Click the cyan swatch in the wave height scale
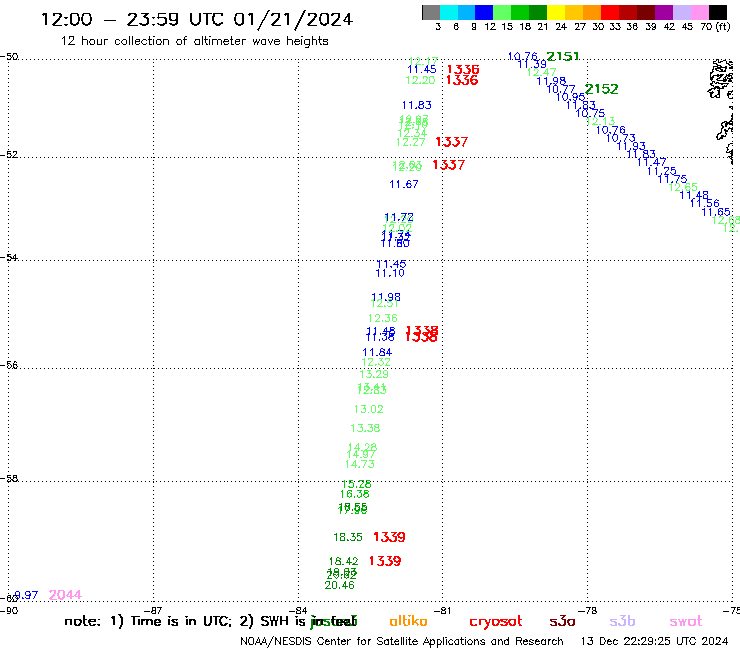Image resolution: width=740 pixels, height=650 pixels. point(449,12)
